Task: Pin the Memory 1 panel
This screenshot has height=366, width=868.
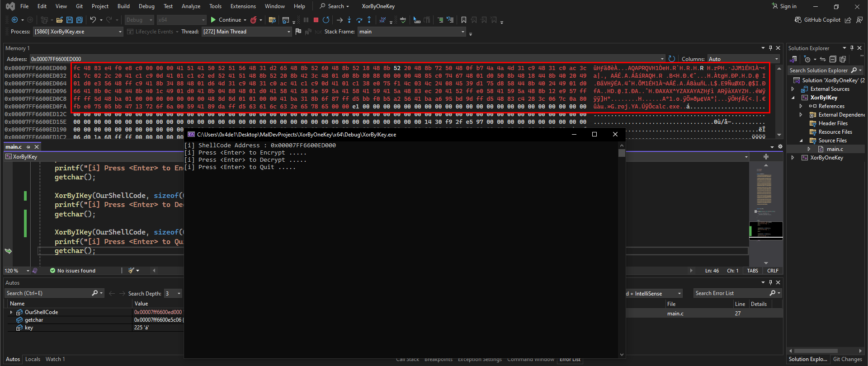Action: coord(770,48)
